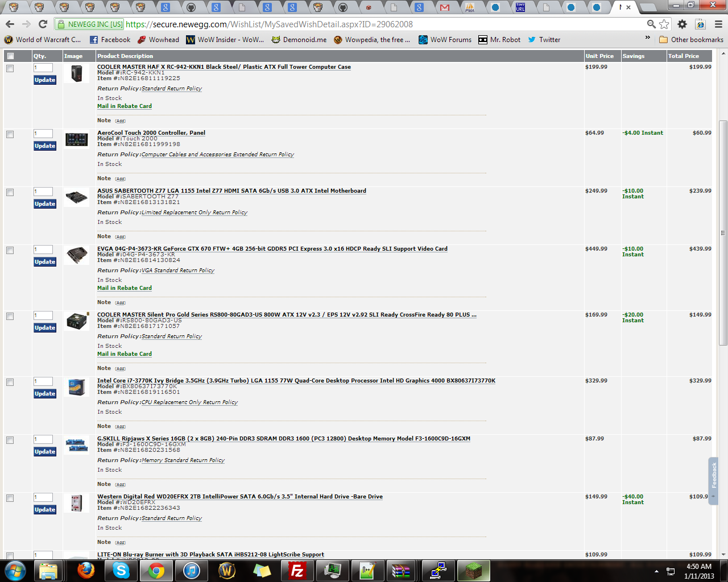Open Memory Standard Return Policy link

point(183,460)
